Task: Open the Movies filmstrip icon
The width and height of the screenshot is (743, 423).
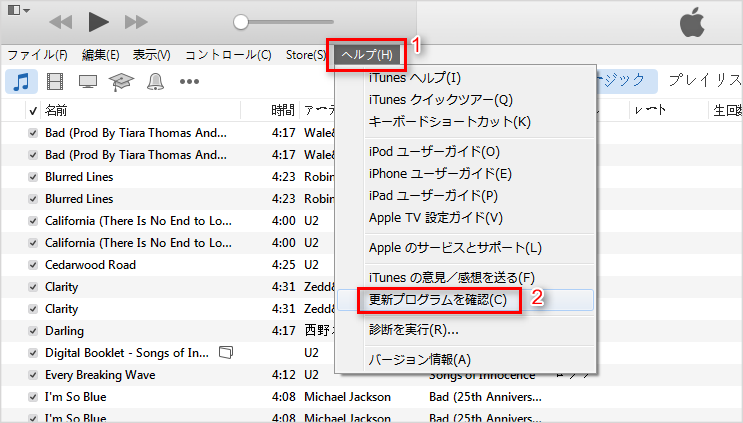Action: click(x=55, y=81)
